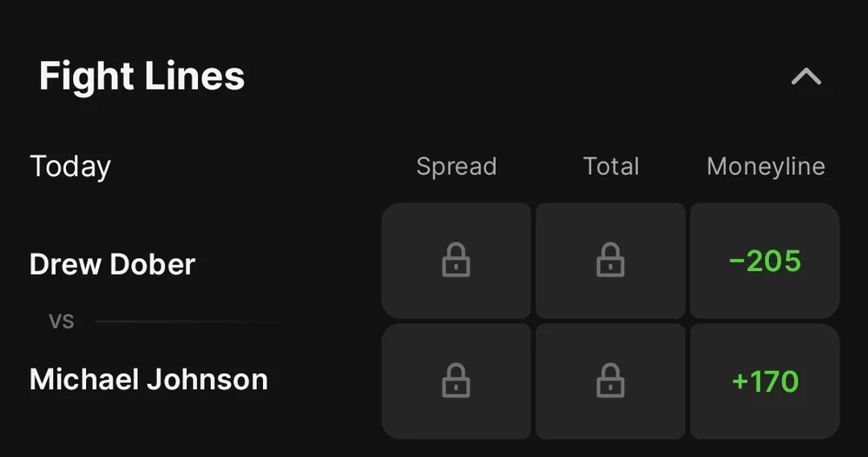Click the Spread column header
This screenshot has height=457, width=868.
coord(456,166)
